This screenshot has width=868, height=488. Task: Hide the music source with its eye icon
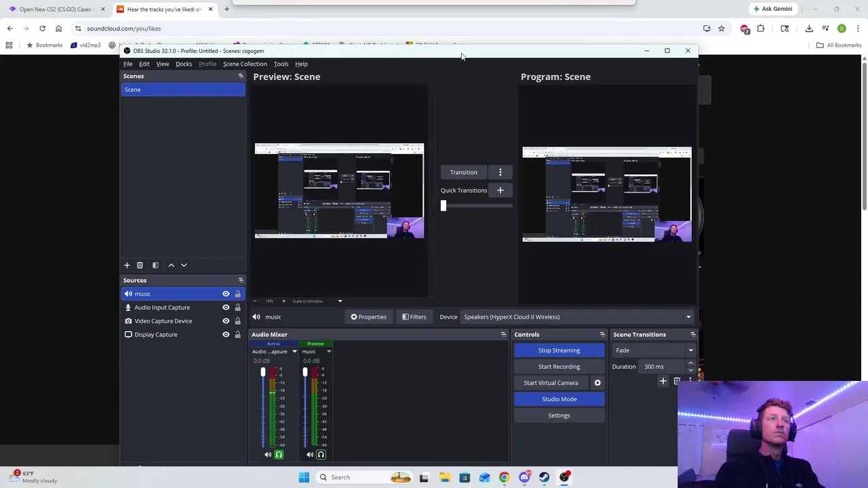pos(226,294)
